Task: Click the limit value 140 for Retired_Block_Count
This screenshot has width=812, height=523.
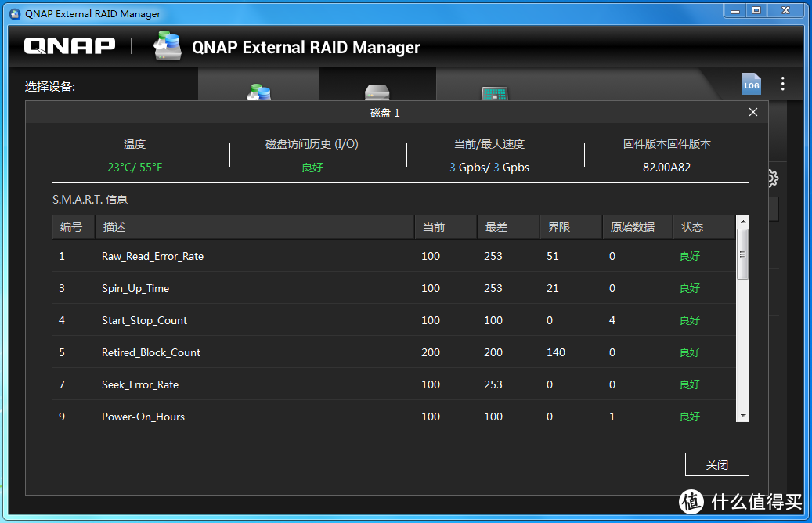Action: click(x=556, y=352)
